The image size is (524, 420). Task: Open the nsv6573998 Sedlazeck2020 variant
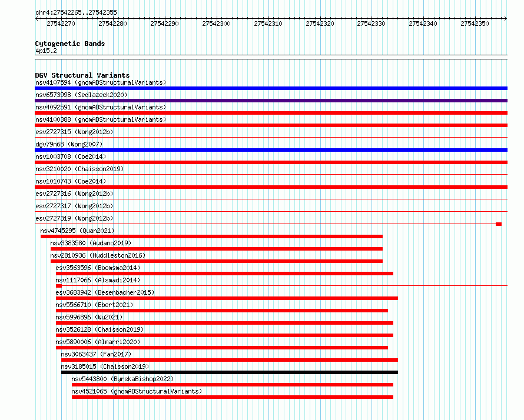coord(81,95)
